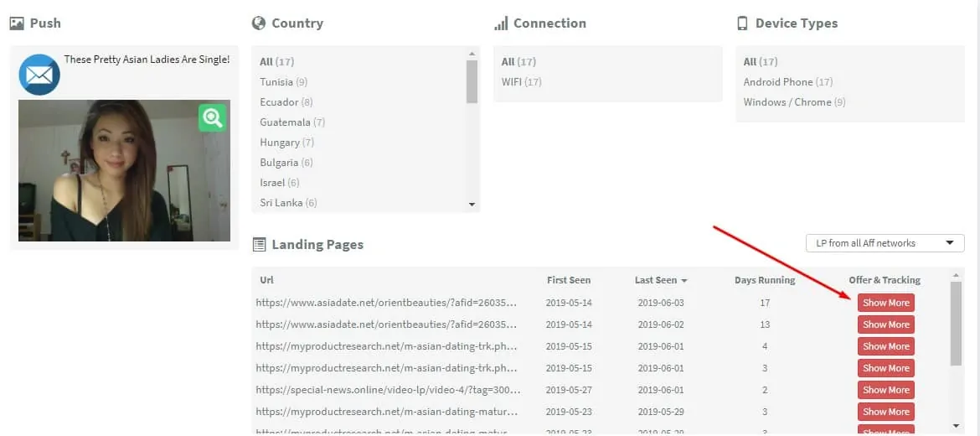Screen dimensions: 980x436
Task: Click the globe icon beside Country heading
Action: (x=259, y=23)
